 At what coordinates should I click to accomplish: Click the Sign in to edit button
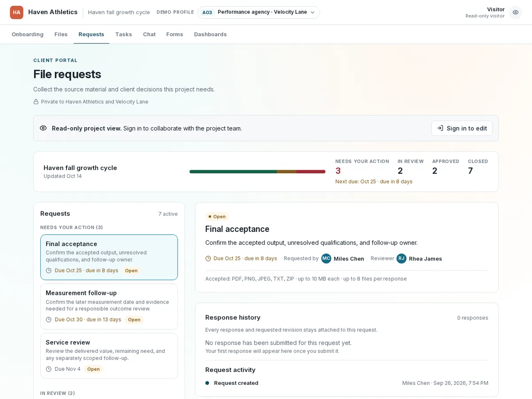[x=462, y=128]
